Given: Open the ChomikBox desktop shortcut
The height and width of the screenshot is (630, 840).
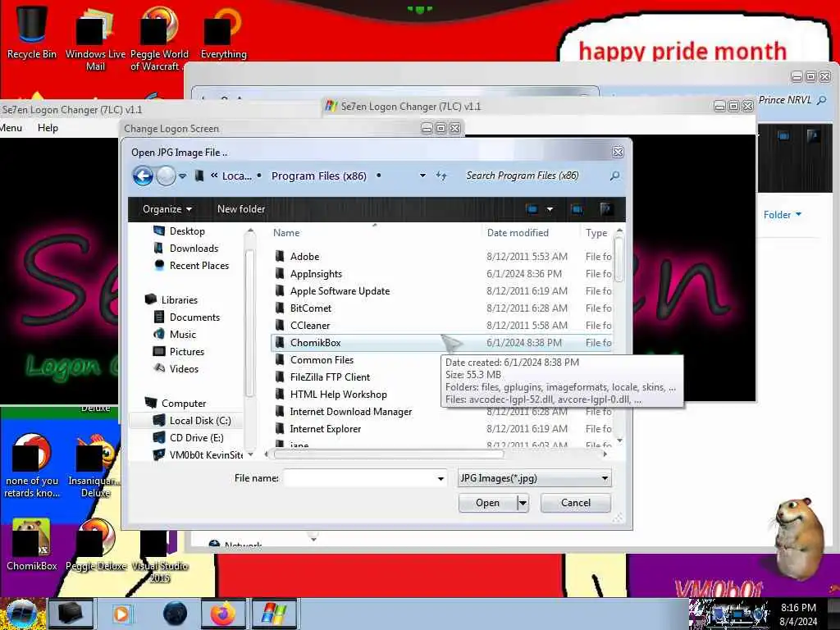Looking at the screenshot, I should 32,544.
